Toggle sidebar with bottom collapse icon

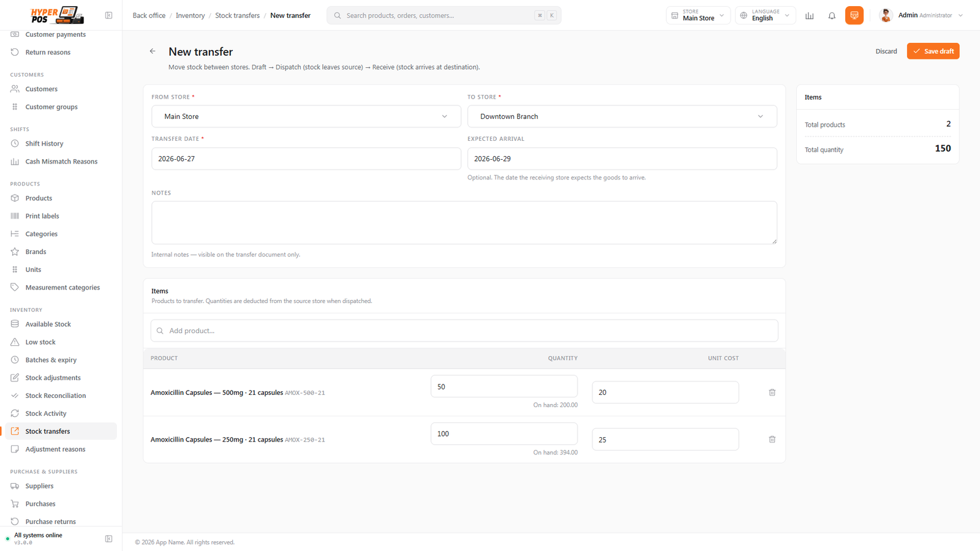point(108,539)
